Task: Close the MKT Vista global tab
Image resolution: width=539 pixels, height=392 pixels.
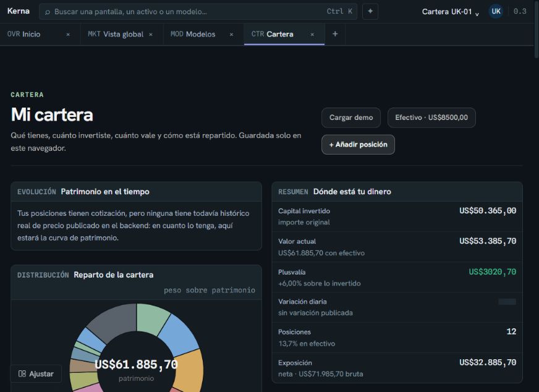Action: click(x=151, y=35)
